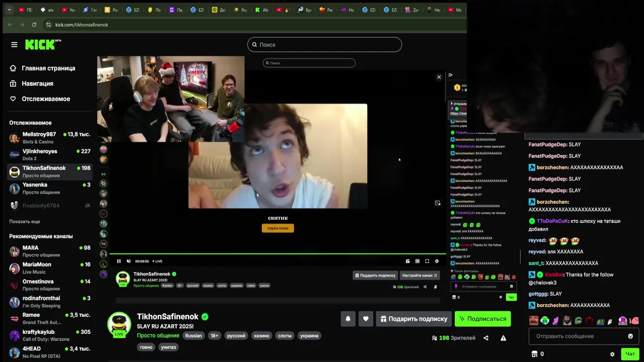Open the emoji picker in chat input
The width and height of the screenshot is (644, 362).
click(x=630, y=336)
